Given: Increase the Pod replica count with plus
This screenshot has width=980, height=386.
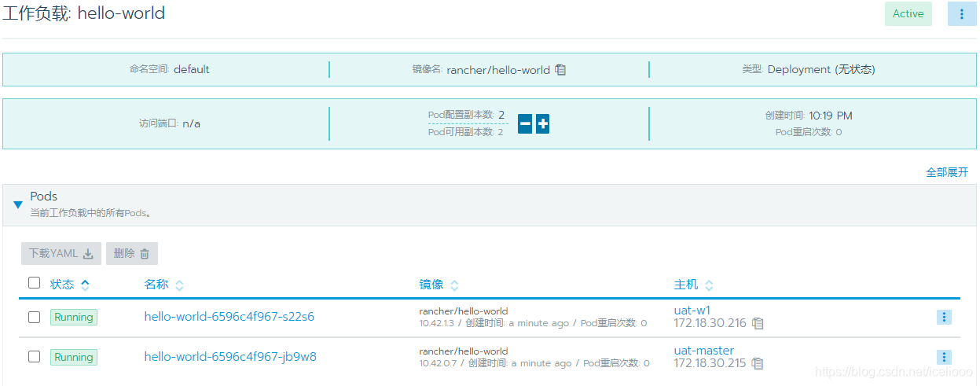Looking at the screenshot, I should click(542, 123).
